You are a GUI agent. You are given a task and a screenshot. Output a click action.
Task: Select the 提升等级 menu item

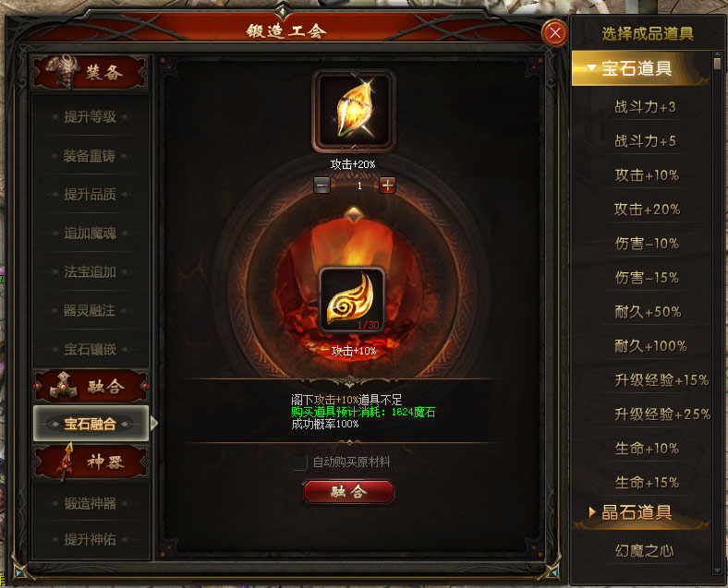tap(90, 117)
